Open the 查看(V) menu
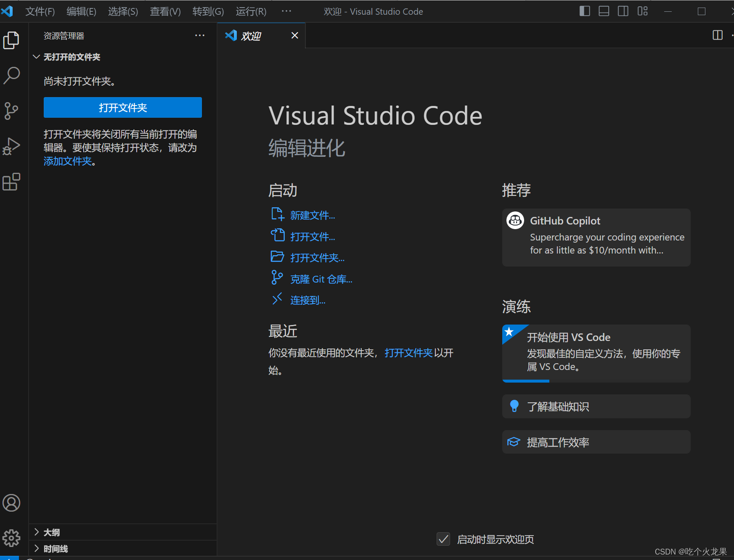 [165, 11]
